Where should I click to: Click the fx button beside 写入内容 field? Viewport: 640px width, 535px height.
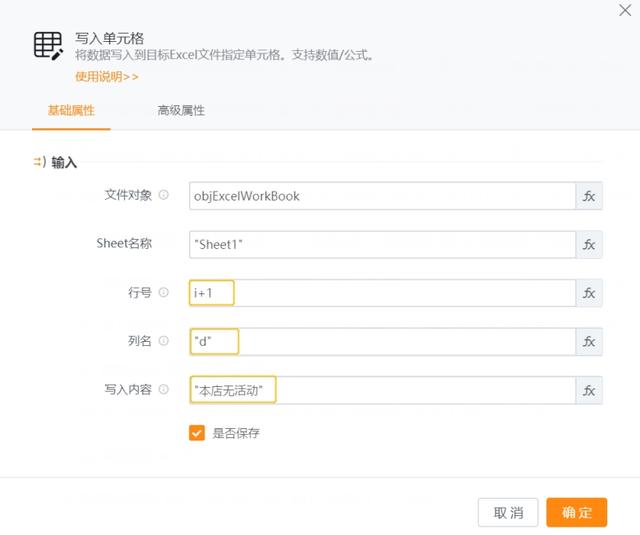[x=589, y=390]
